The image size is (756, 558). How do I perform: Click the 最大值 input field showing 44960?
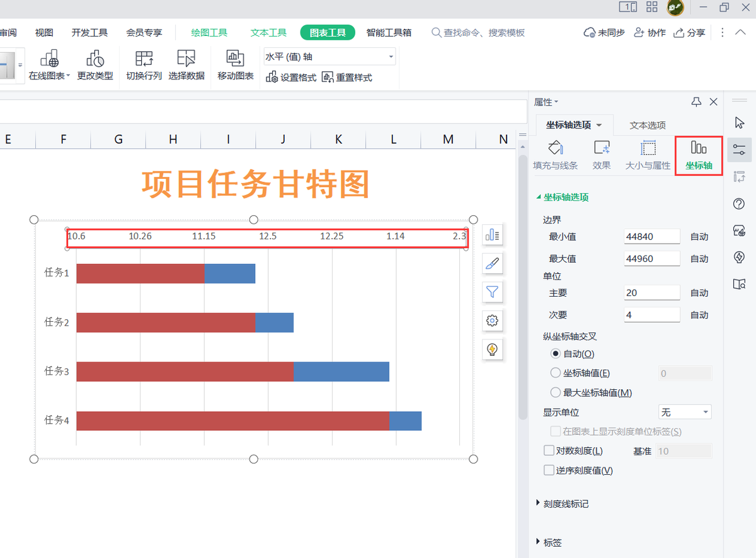pos(652,258)
